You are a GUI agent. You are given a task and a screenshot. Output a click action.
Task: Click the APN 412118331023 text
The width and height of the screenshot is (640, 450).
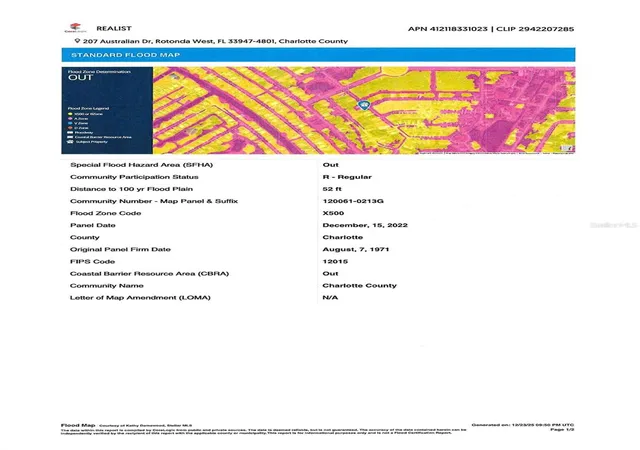448,29
